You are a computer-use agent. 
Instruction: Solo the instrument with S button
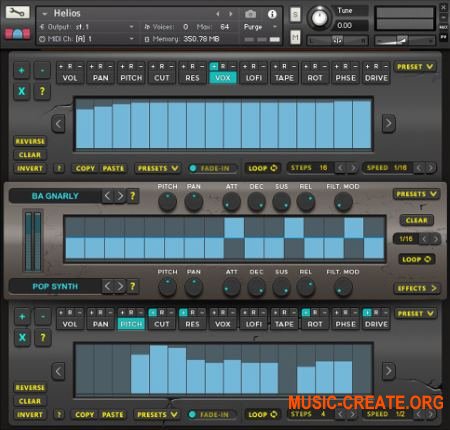[295, 14]
